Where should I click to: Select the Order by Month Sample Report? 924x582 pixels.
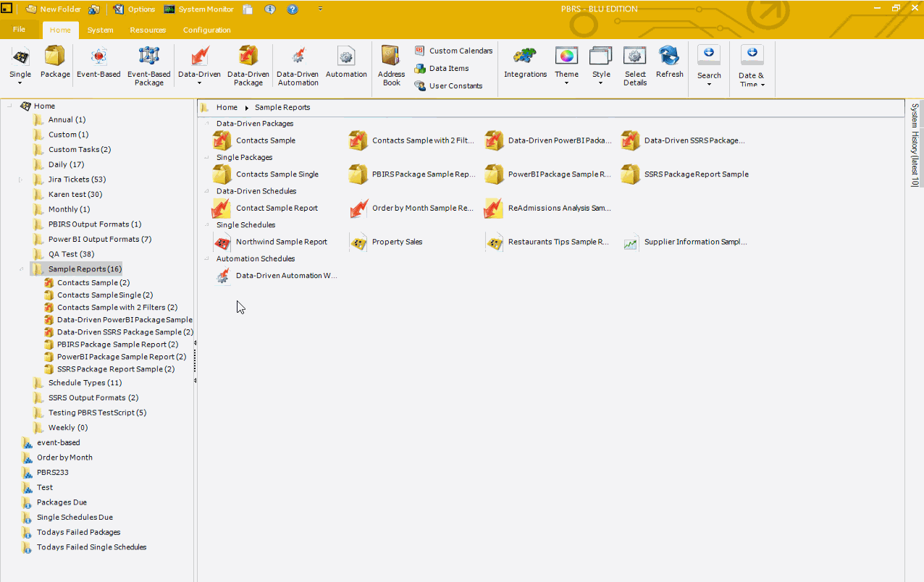point(411,208)
